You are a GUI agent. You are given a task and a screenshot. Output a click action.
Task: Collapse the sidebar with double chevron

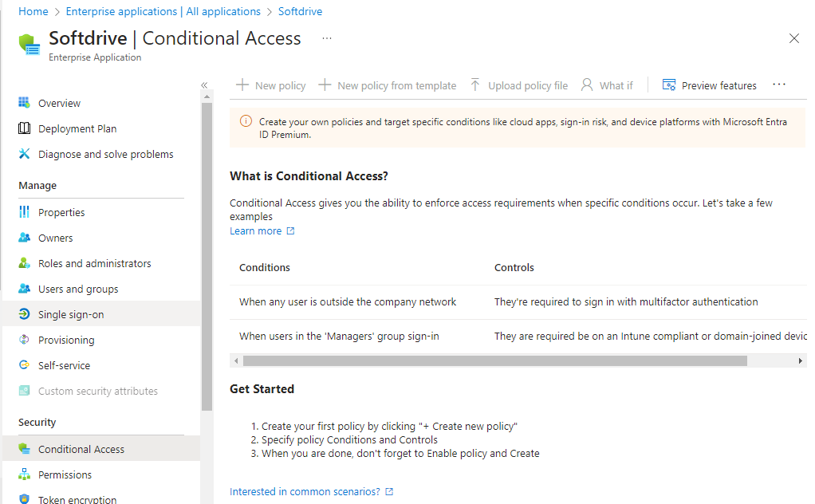tap(204, 85)
